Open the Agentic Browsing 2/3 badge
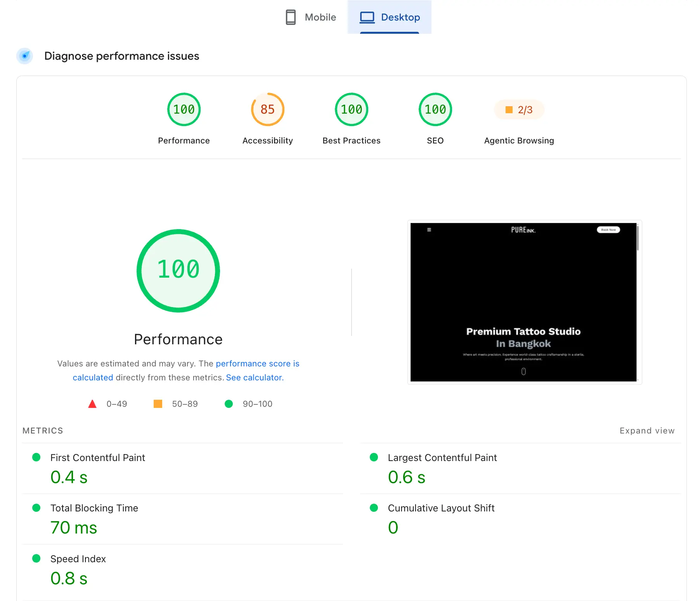The image size is (700, 601). pos(519,110)
